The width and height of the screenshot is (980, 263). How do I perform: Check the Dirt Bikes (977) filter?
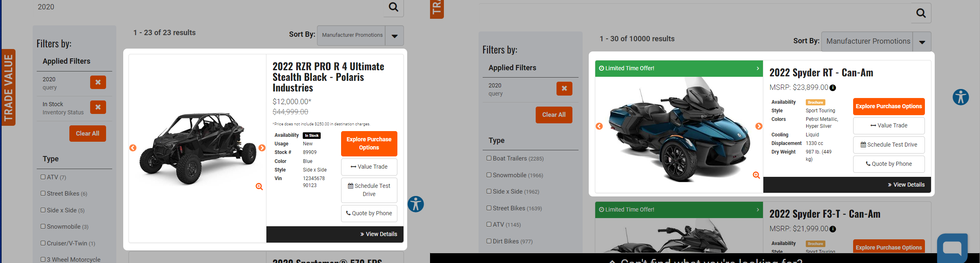coord(489,241)
